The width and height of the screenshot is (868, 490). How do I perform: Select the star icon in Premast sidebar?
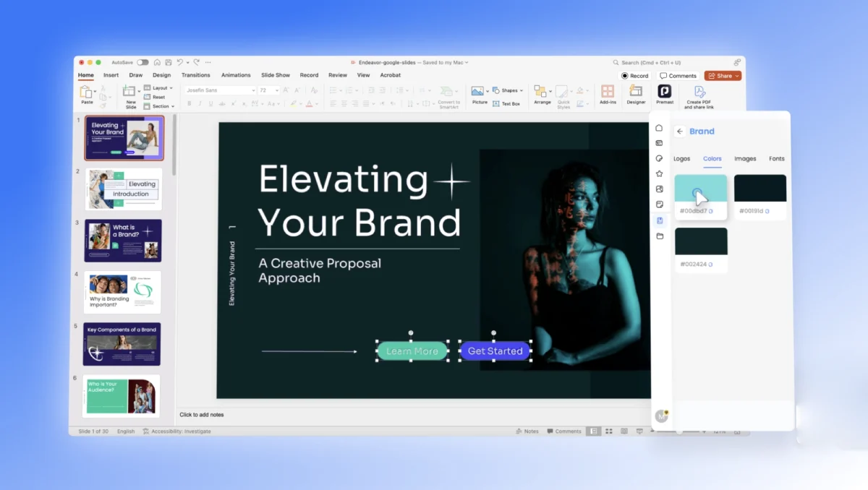(x=659, y=173)
